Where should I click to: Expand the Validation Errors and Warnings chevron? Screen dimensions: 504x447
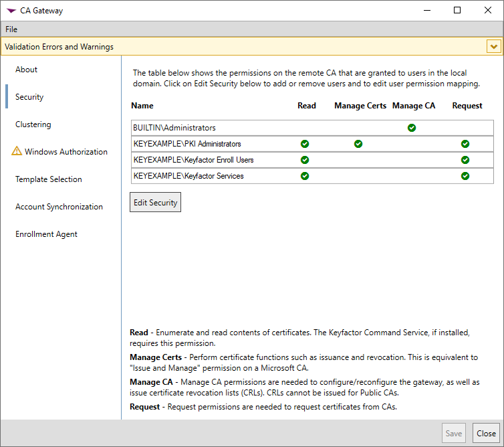click(494, 47)
